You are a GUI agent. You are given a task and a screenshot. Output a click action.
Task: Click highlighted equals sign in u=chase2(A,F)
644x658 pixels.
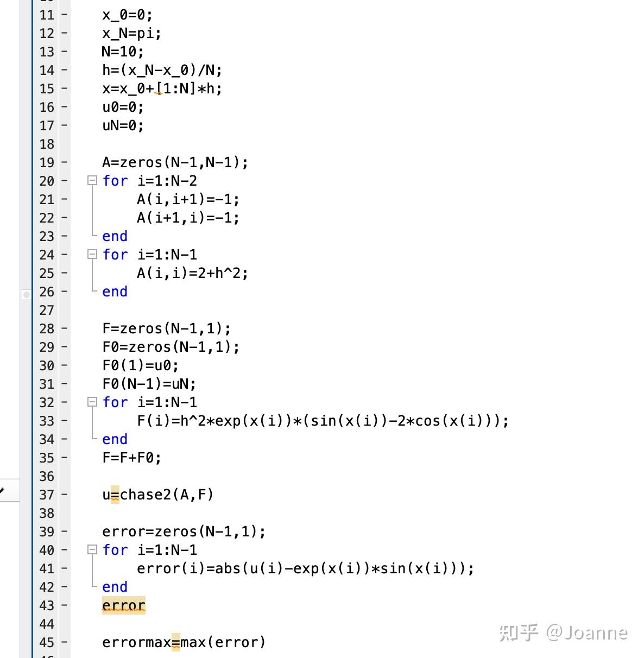[x=115, y=495]
